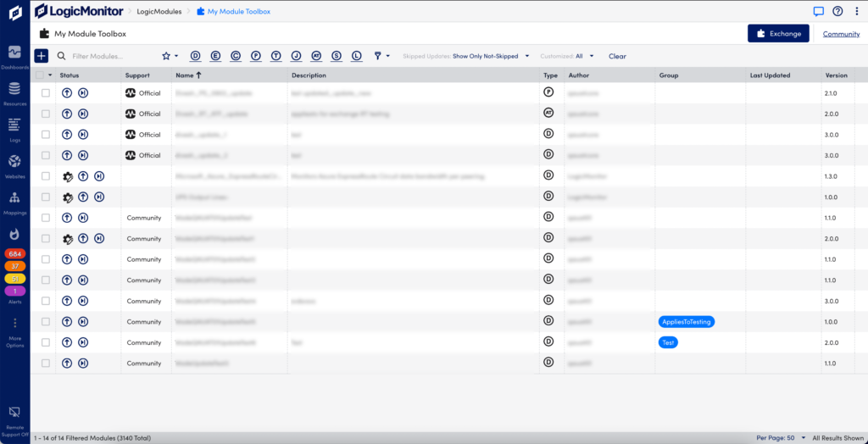Filter by SNMP SysOID (S) type icon
This screenshot has width=868, height=444.
coord(336,56)
